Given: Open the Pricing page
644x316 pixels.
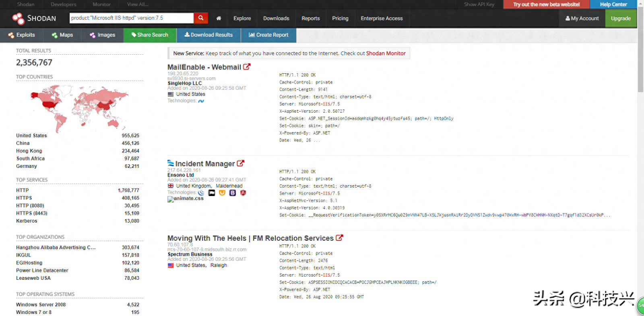Looking at the screenshot, I should click(x=340, y=19).
